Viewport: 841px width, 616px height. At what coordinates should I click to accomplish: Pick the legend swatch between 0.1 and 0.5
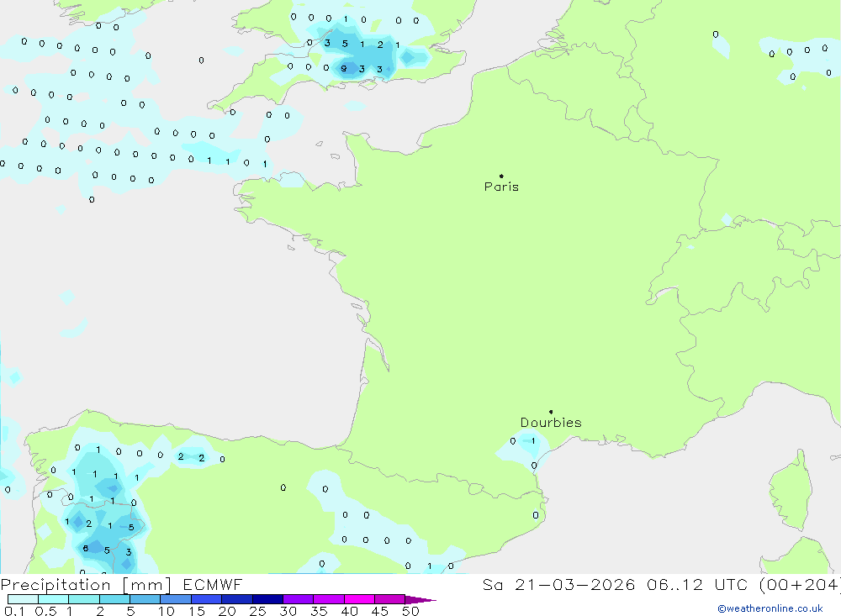click(23, 599)
